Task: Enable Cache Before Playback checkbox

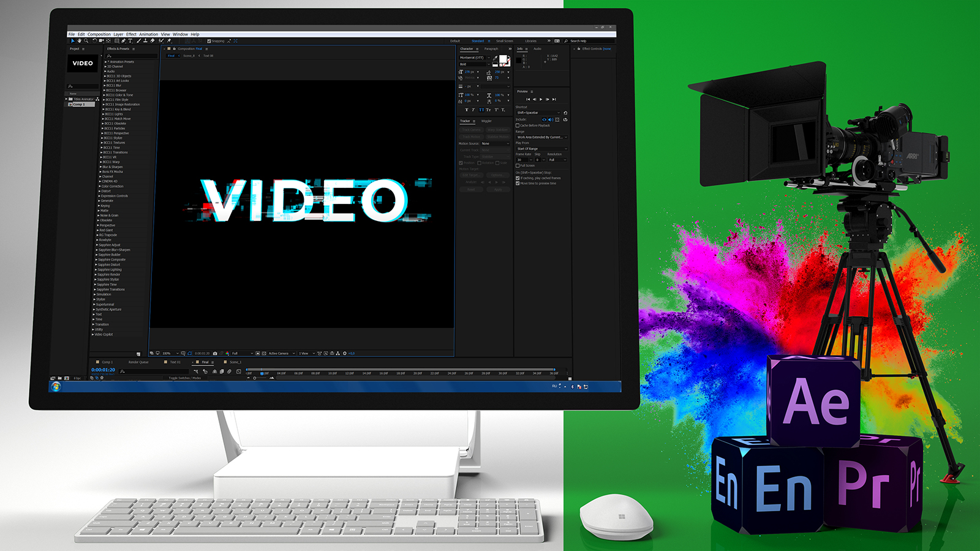Action: click(x=518, y=126)
